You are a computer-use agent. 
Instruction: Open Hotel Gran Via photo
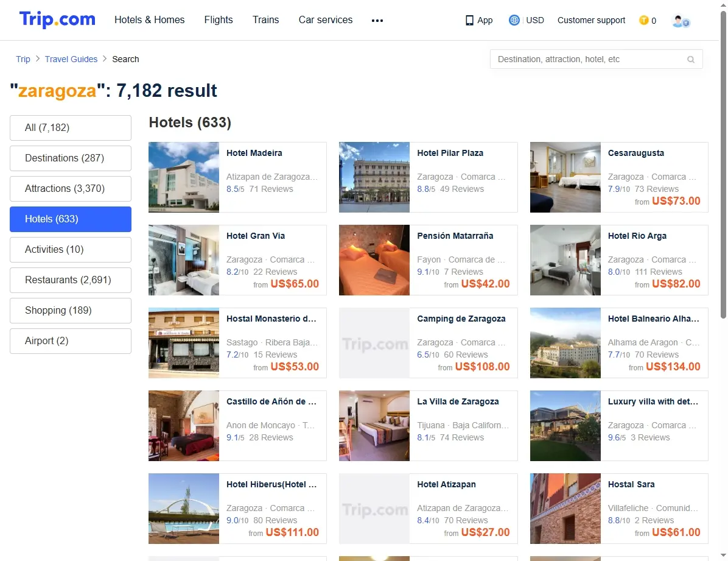[184, 260]
